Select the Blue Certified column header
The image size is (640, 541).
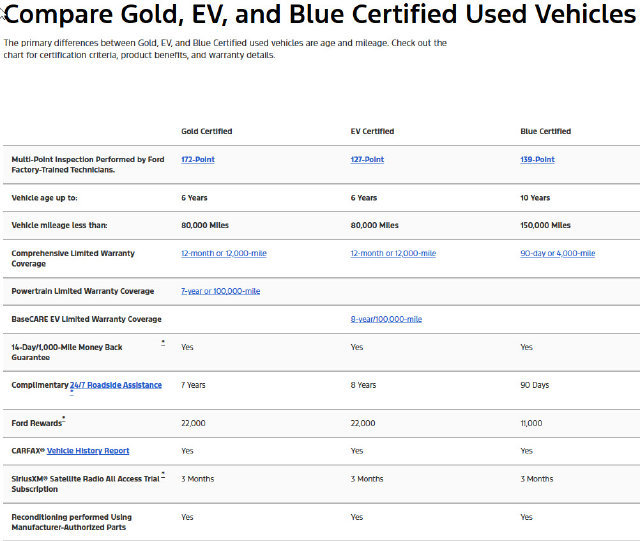(545, 131)
